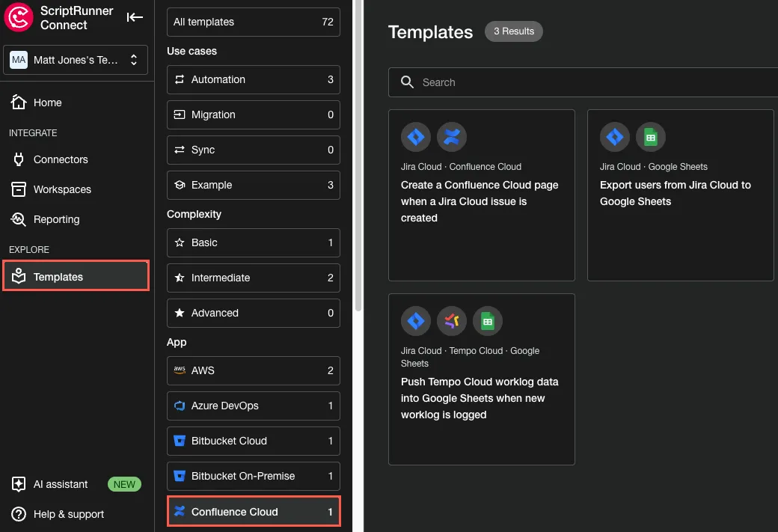Click the Azure DevOps logo icon
Image resolution: width=778 pixels, height=532 pixels.
tap(180, 406)
